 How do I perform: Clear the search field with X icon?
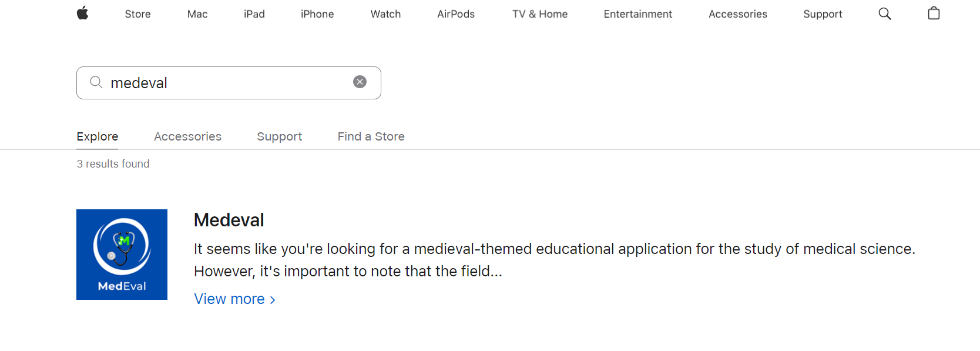360,82
